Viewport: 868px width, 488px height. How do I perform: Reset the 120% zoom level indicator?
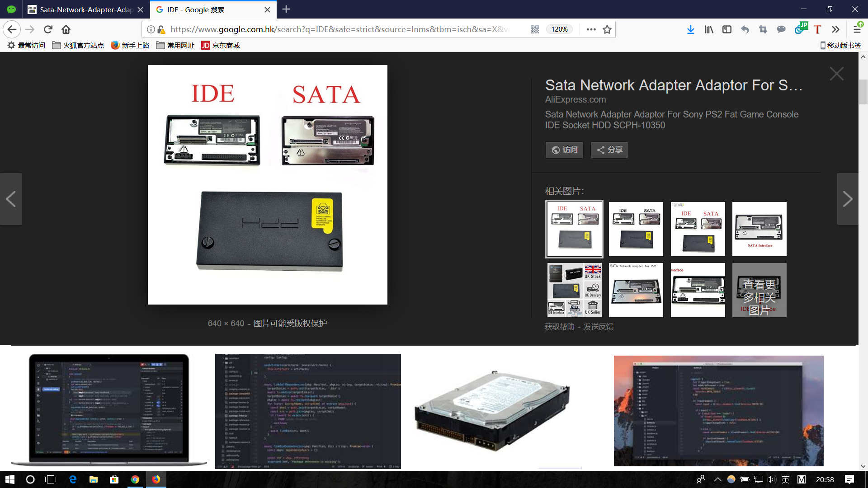[559, 29]
